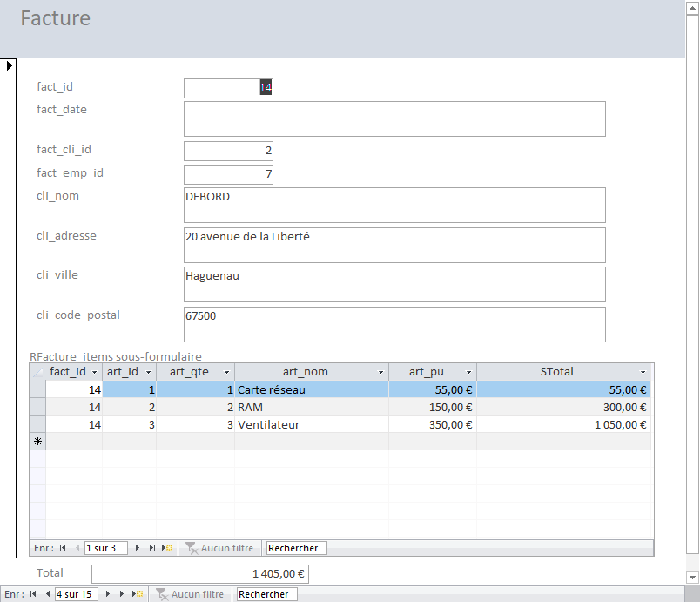Click the cli_nom field containing DEBORD
This screenshot has height=602, width=700.
394,205
